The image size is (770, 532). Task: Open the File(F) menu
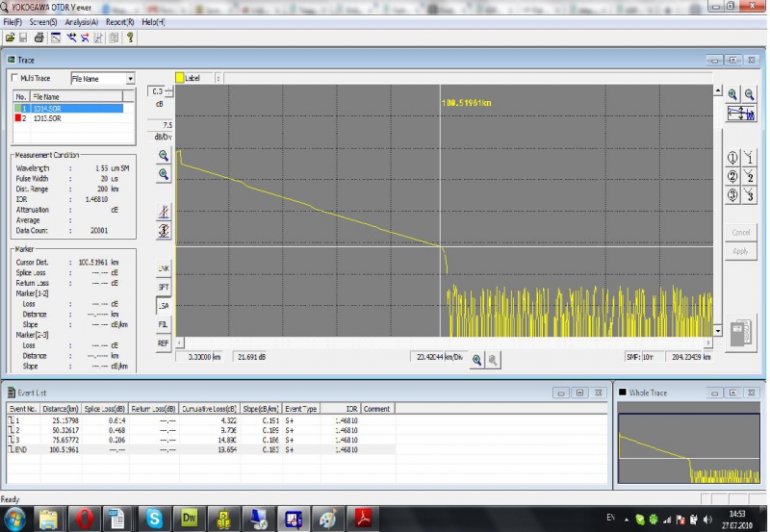(13, 22)
